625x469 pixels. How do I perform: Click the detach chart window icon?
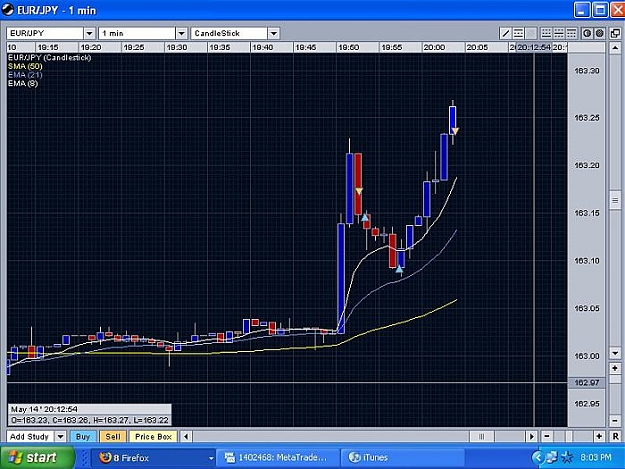(615, 33)
